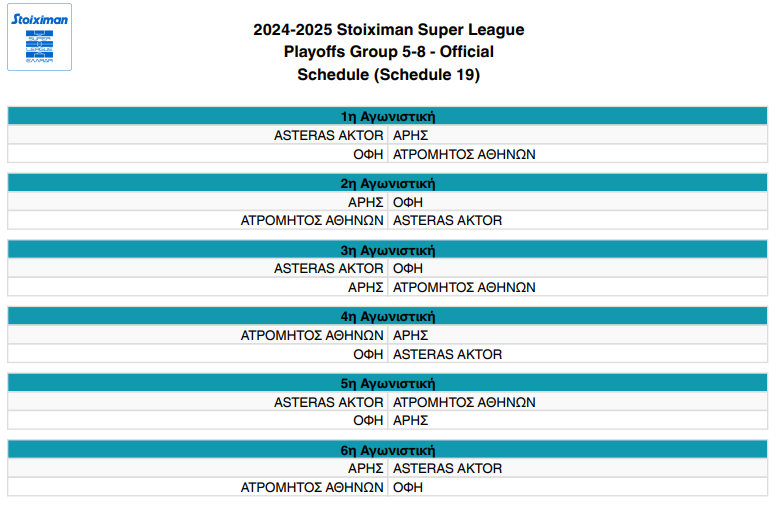
Task: Click away team ΑΡΗΣ in matchday 5
Action: click(x=410, y=421)
